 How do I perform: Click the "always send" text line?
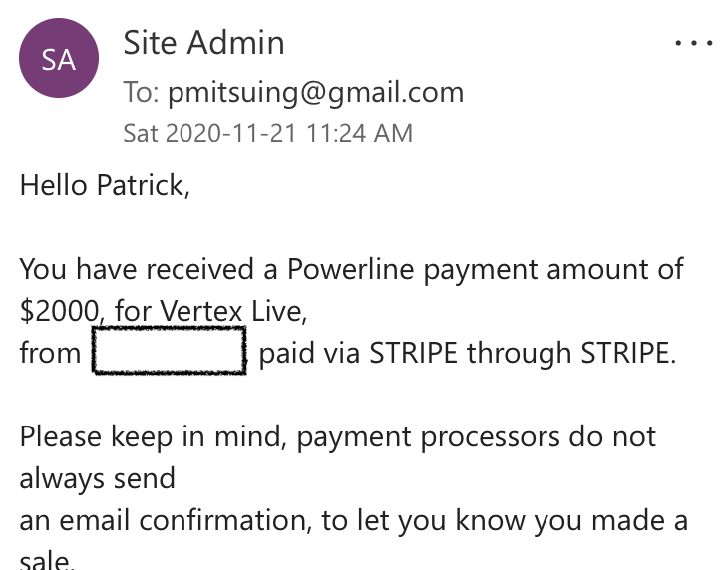[97, 478]
